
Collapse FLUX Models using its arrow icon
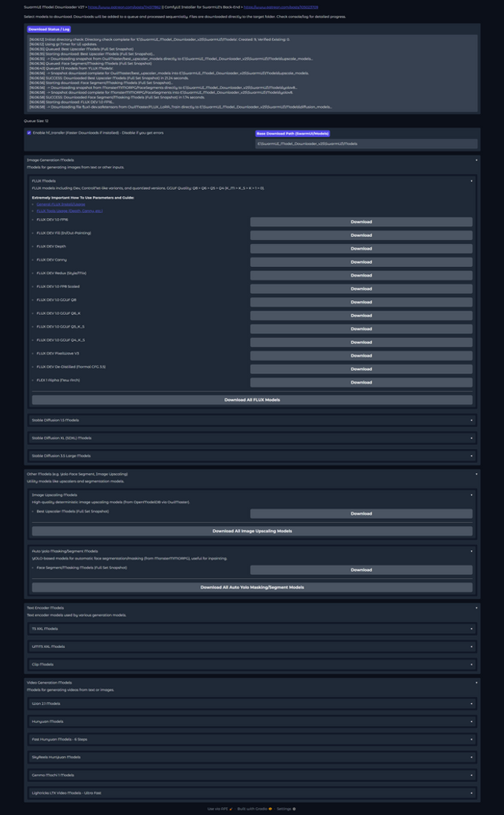pos(472,181)
